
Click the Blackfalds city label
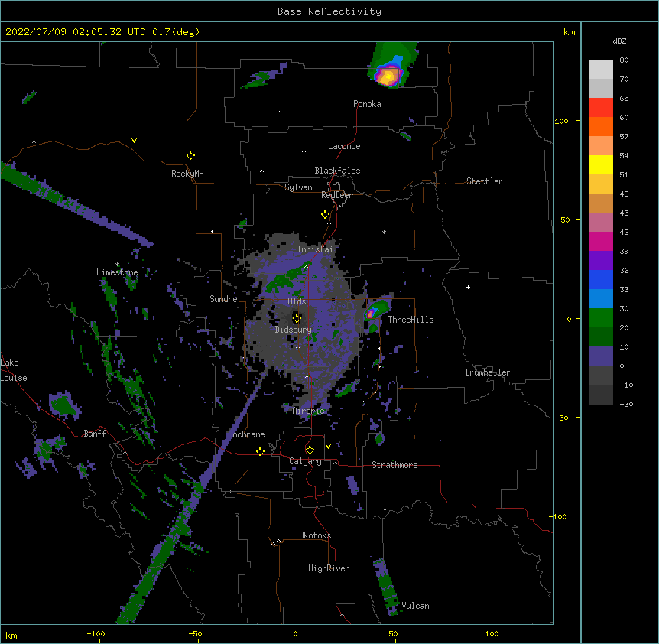pos(337,171)
